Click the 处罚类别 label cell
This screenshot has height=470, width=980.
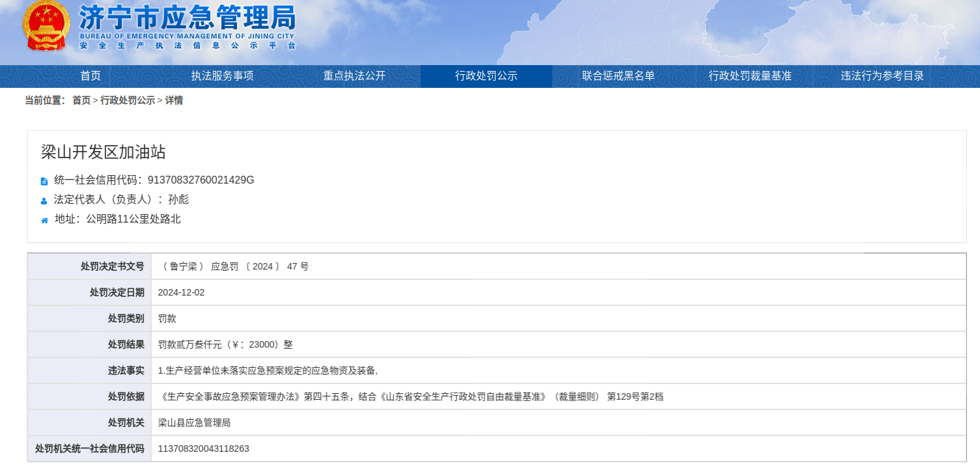[x=90, y=318]
